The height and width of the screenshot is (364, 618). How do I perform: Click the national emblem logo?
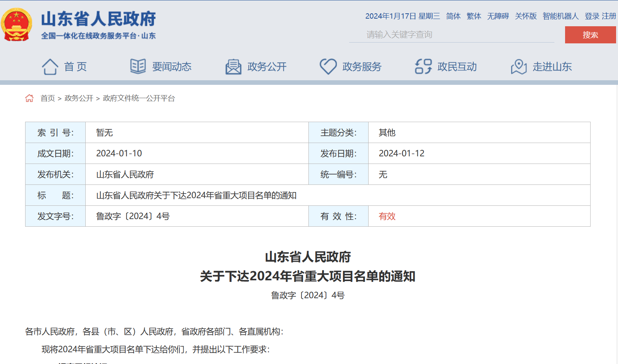tap(16, 24)
